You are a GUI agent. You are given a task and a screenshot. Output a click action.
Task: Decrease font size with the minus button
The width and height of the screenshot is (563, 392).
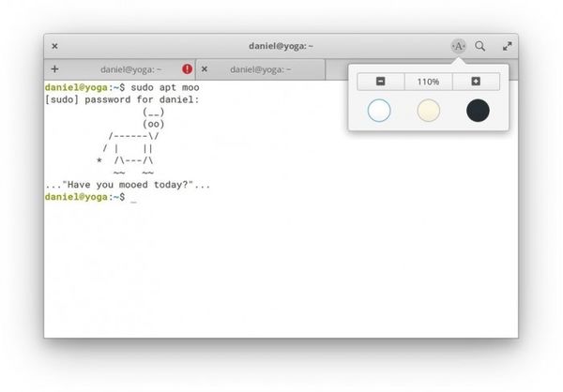(380, 82)
